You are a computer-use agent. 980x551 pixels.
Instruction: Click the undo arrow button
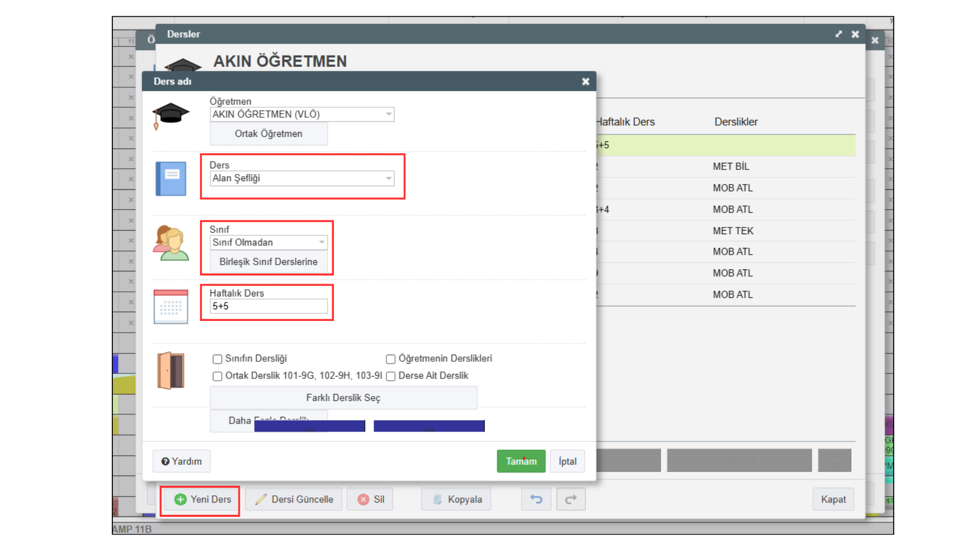[x=536, y=499]
